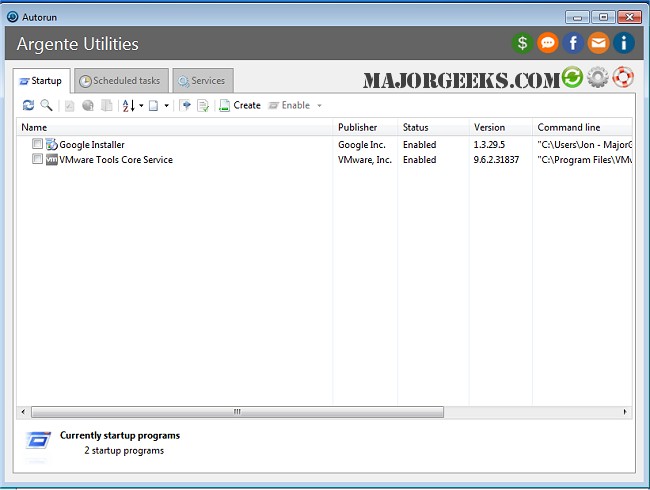Click the Currently startup programs label
The image size is (650, 490).
(120, 436)
